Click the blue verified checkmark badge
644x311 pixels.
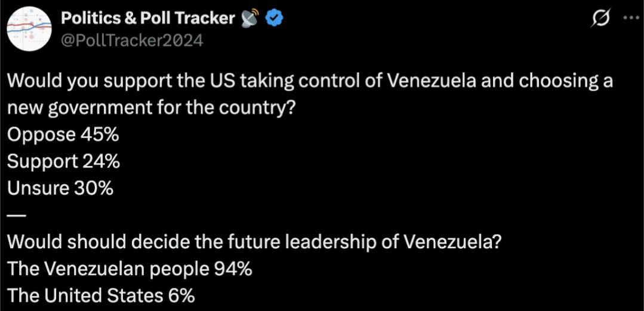point(274,19)
